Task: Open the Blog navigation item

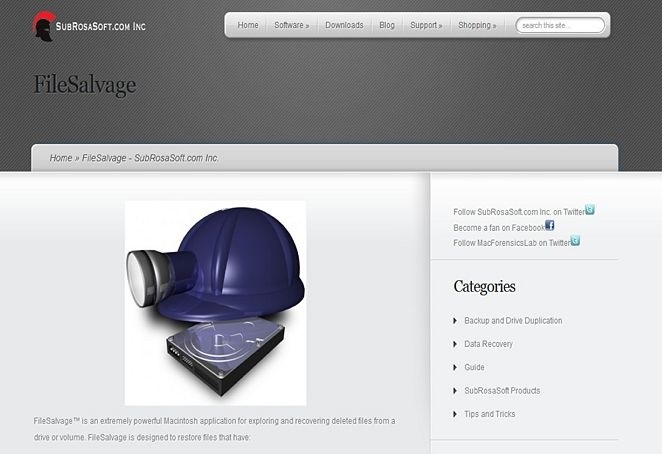Action: pyautogui.click(x=387, y=25)
